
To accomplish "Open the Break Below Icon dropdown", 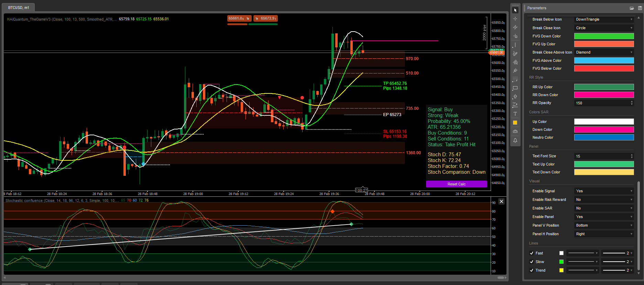I will (x=604, y=20).
